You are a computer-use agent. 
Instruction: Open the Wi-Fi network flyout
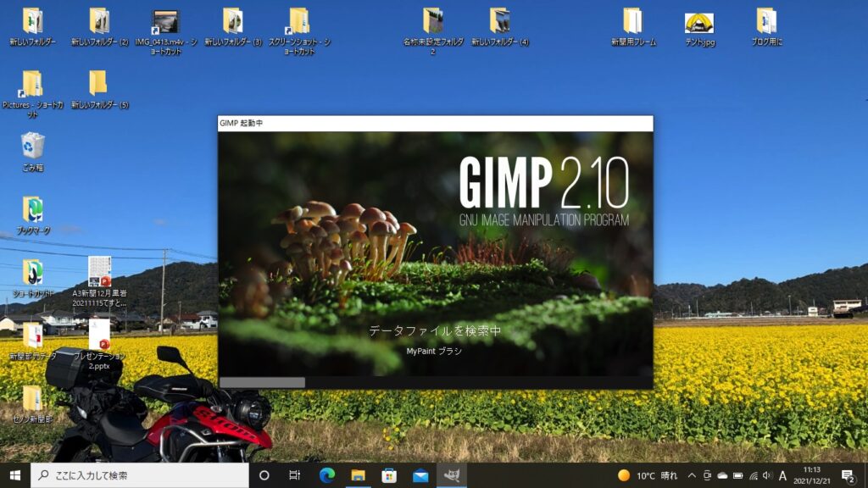[753, 475]
